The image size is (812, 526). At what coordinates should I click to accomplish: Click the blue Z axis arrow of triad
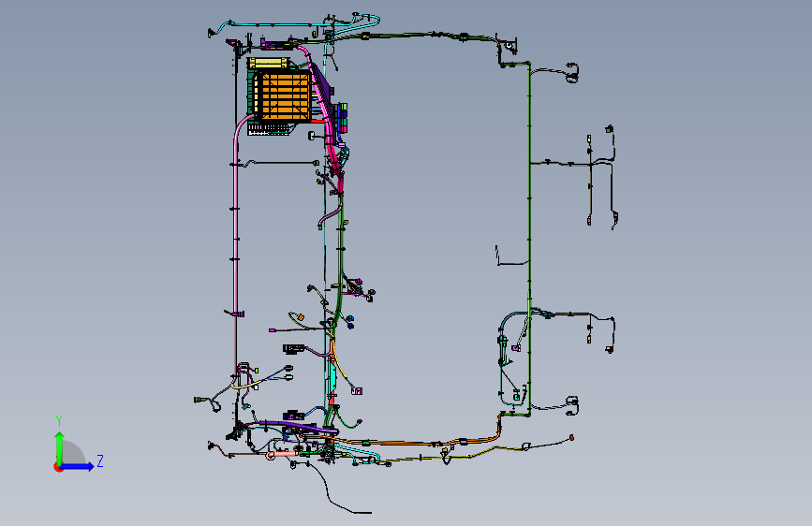77,466
